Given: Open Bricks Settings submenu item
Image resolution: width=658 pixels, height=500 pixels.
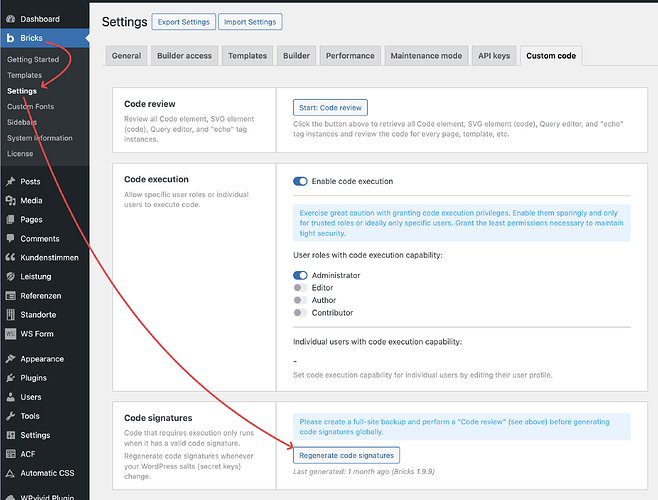Looking at the screenshot, I should (22, 91).
